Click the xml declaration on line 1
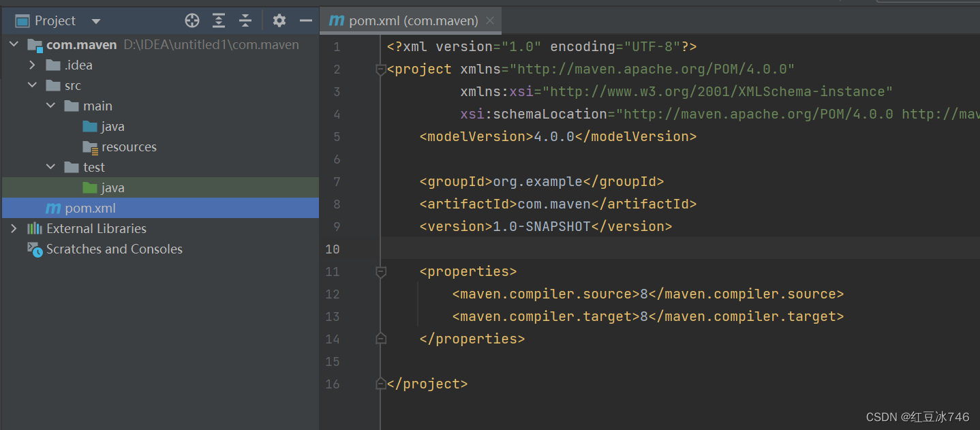980x430 pixels. (542, 47)
